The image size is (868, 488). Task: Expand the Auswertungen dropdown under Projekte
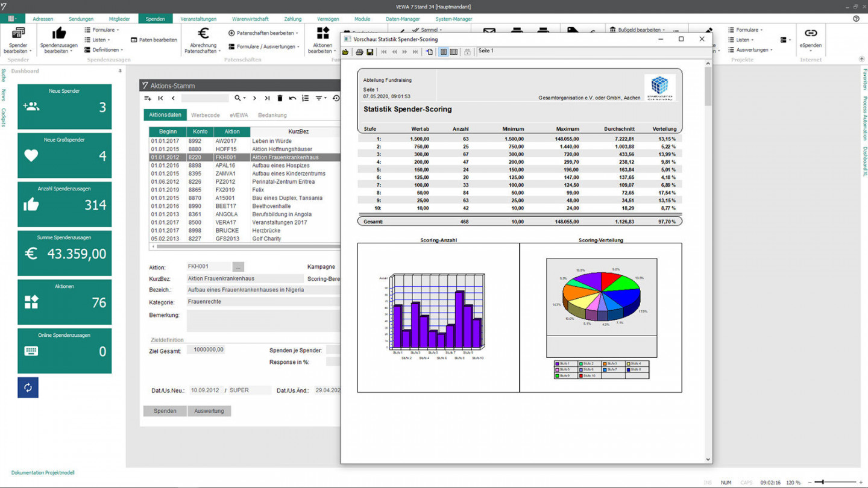(750, 50)
